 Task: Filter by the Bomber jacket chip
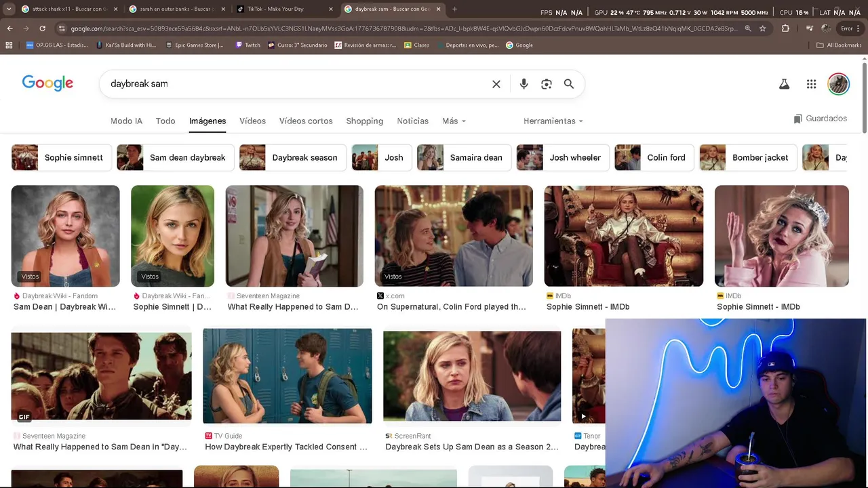(x=748, y=157)
